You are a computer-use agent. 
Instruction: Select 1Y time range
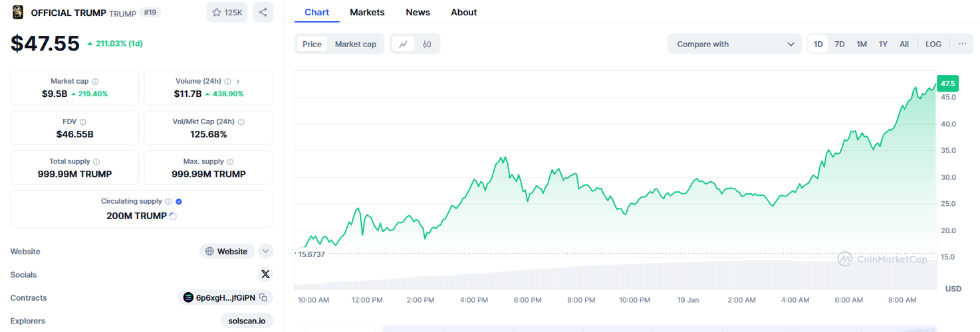[x=883, y=44]
